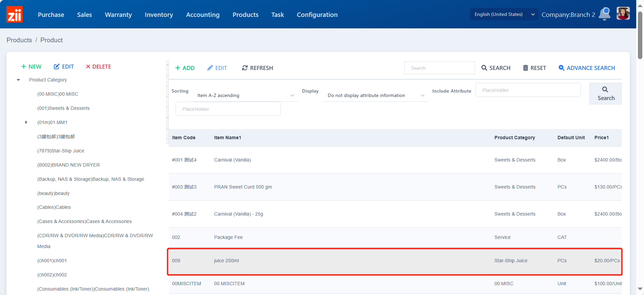This screenshot has height=295, width=644.
Task: Expand the (01m)01.MM1 category node
Action: tap(26, 122)
